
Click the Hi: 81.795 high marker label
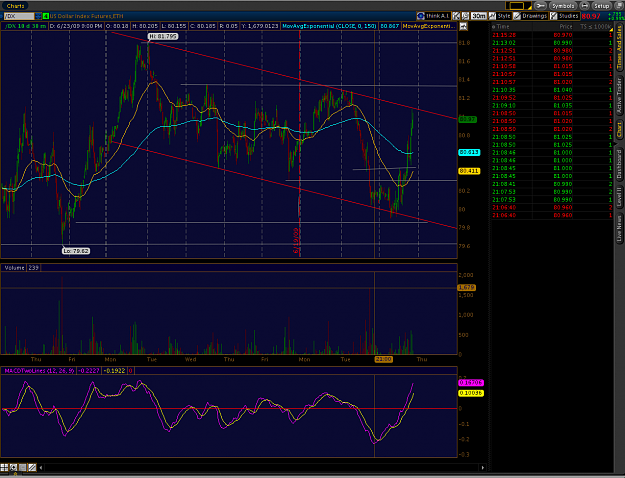point(163,36)
